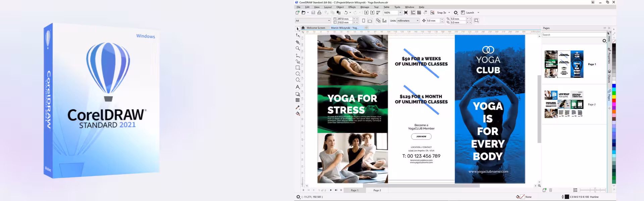The height and width of the screenshot is (201, 644).
Task: Open the Tools menu
Action: 397,7
